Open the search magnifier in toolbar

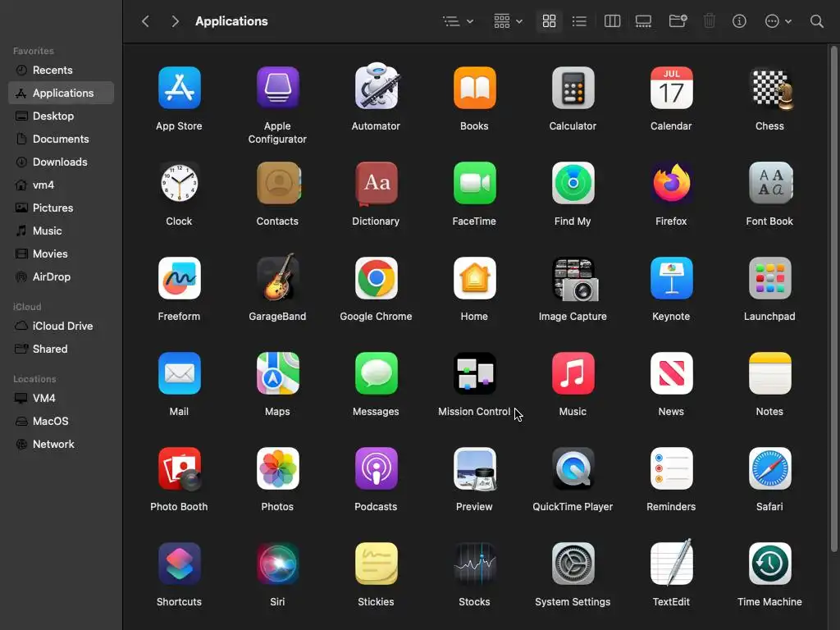coord(816,21)
